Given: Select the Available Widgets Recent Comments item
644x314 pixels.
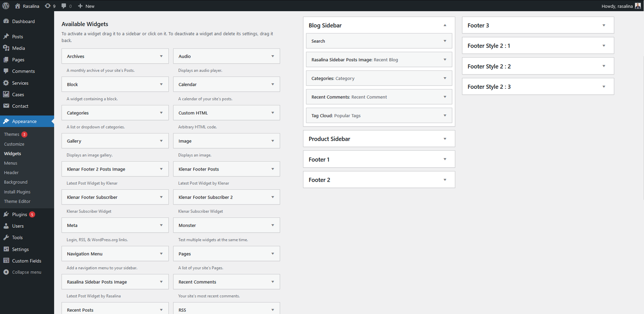Looking at the screenshot, I should (227, 282).
